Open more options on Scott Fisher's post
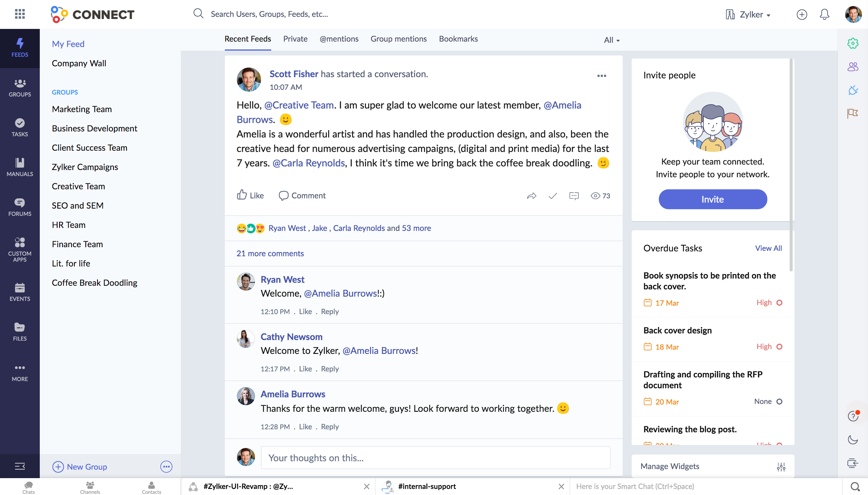 click(602, 76)
